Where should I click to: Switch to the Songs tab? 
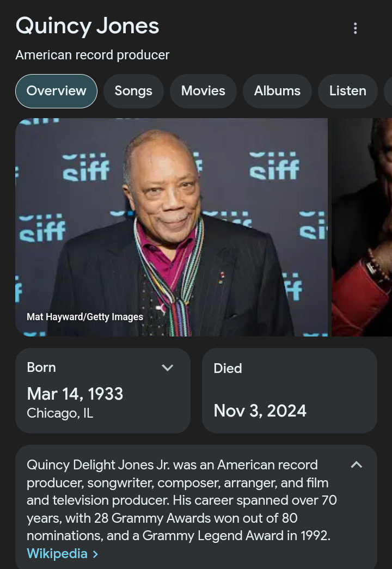click(133, 91)
